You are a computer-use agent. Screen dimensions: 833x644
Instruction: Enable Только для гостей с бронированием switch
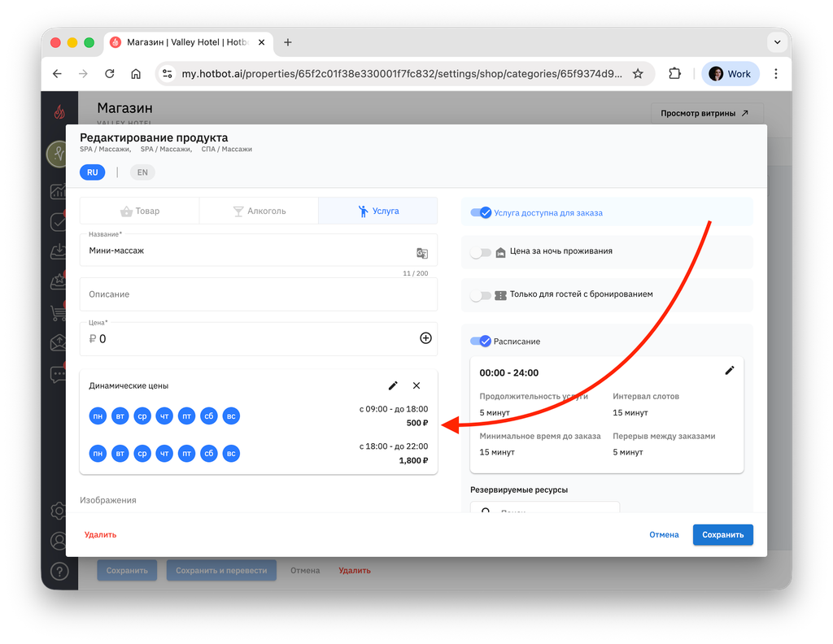click(x=481, y=295)
